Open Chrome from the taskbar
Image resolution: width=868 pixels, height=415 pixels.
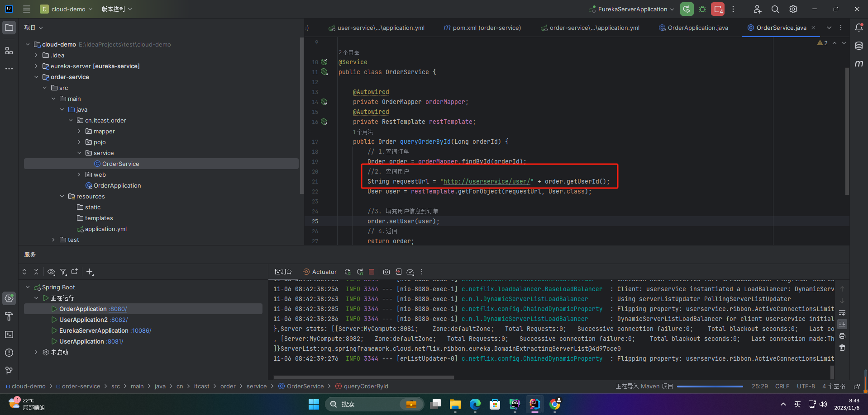tap(555, 404)
